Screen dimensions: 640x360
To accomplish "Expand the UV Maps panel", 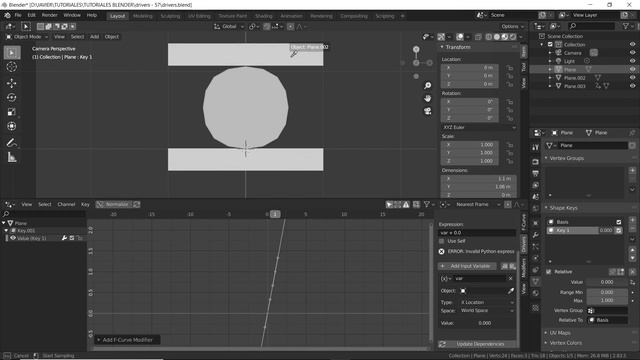I will click(546, 333).
